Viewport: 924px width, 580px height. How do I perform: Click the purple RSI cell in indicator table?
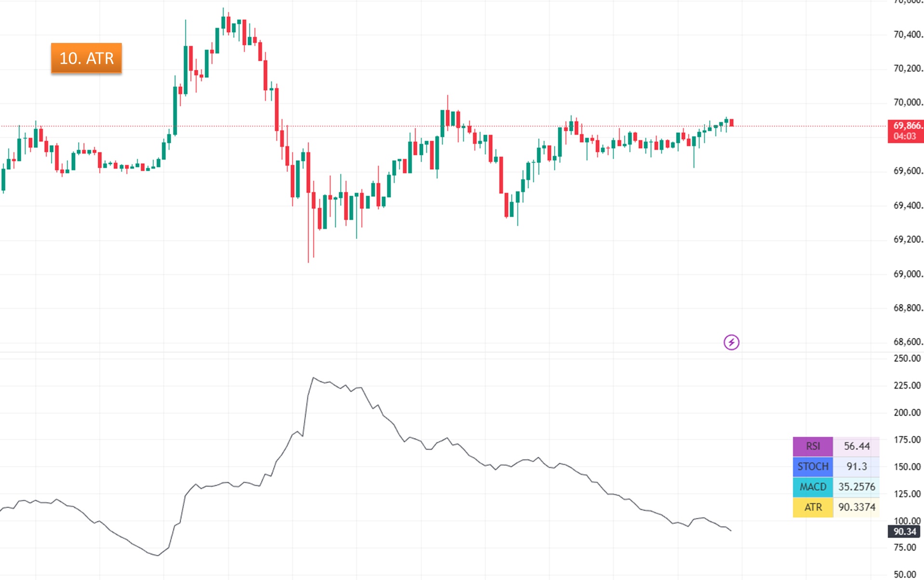click(812, 446)
